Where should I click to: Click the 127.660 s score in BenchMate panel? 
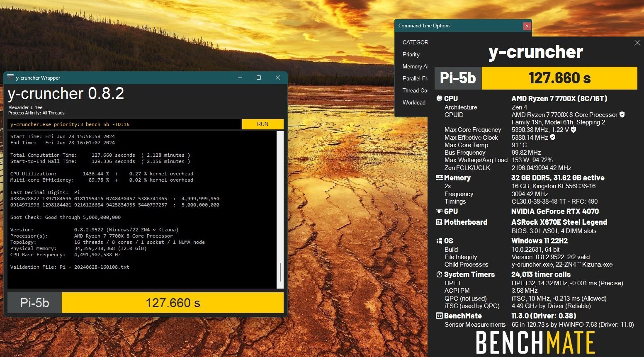click(x=559, y=78)
